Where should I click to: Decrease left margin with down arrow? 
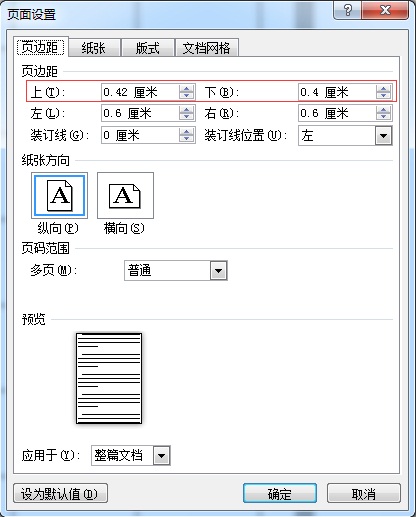pyautogui.click(x=187, y=117)
